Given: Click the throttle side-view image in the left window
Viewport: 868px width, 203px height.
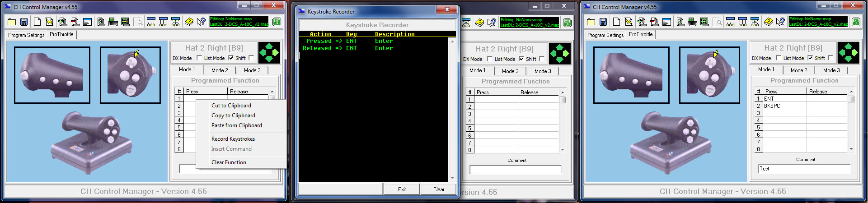Looking at the screenshot, I should pyautogui.click(x=52, y=75).
